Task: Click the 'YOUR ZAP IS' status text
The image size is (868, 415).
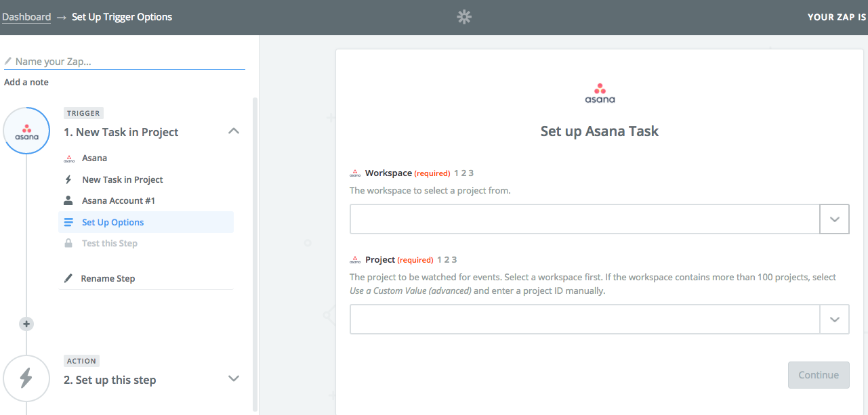Action: coord(838,18)
